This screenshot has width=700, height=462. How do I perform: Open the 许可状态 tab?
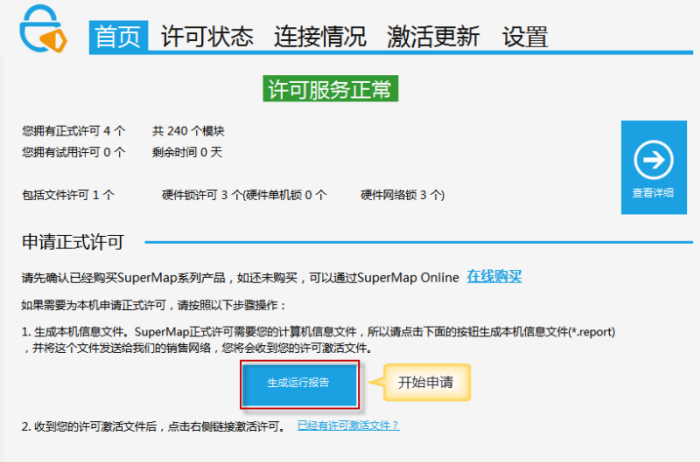pos(207,37)
